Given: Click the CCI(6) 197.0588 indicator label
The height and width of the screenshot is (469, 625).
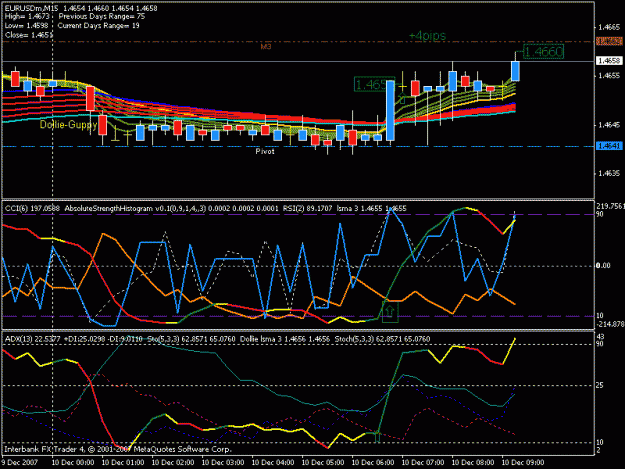Looking at the screenshot, I should 32,208.
